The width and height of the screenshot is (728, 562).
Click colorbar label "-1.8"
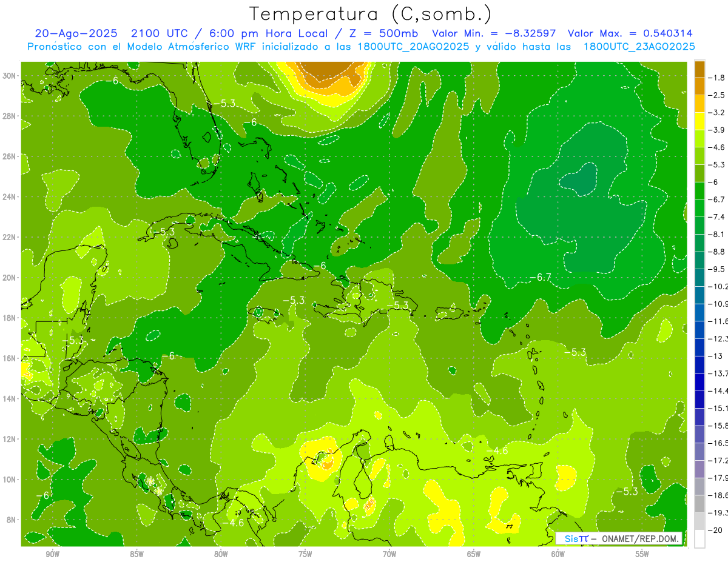(x=718, y=78)
